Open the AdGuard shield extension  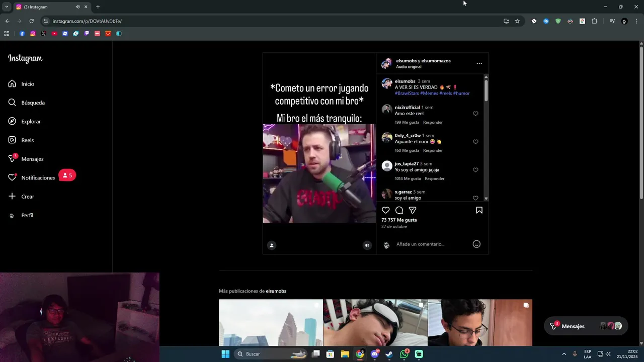(558, 21)
